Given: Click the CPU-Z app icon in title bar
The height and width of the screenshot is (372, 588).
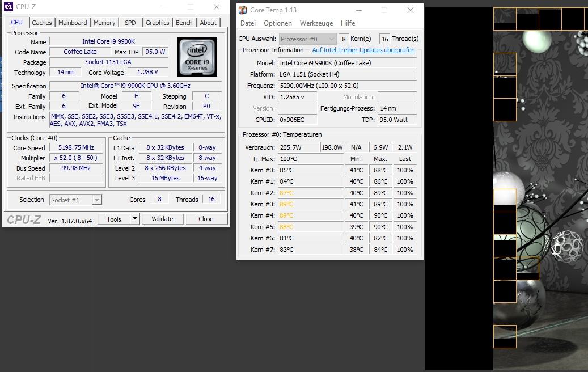Looking at the screenshot, I should click(9, 7).
